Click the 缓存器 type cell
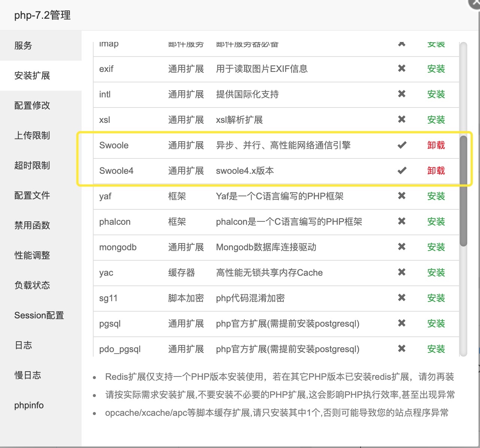The image size is (480, 448). [x=182, y=273]
